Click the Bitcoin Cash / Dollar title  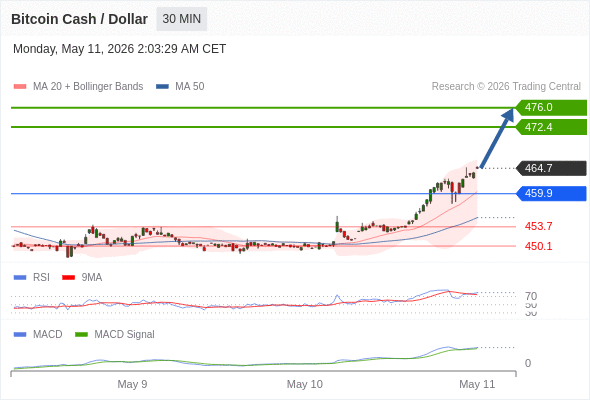pyautogui.click(x=79, y=19)
